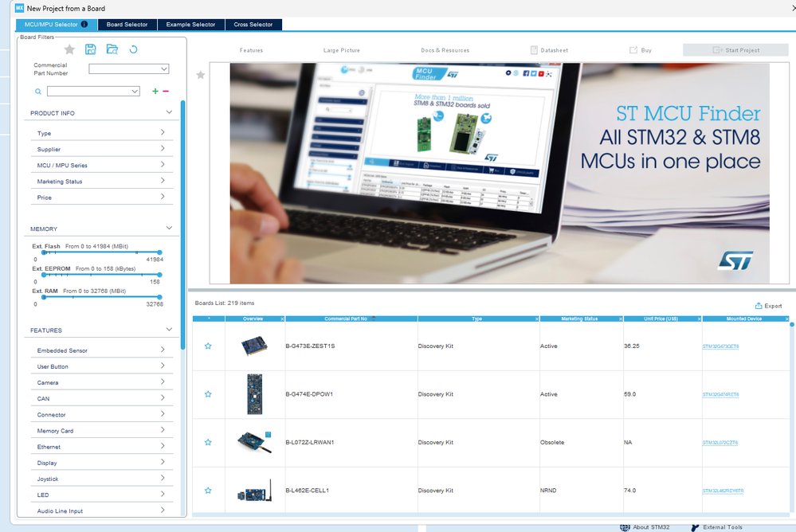Screen dimensions: 796x532
Task: Open About STM32 at bottom bar
Action: point(645,527)
